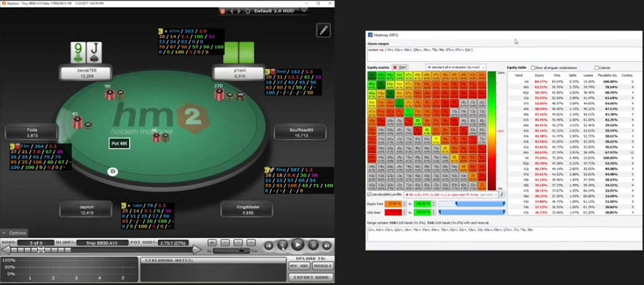Click the Pot 495 label
The width and height of the screenshot is (644, 285).
tap(119, 143)
